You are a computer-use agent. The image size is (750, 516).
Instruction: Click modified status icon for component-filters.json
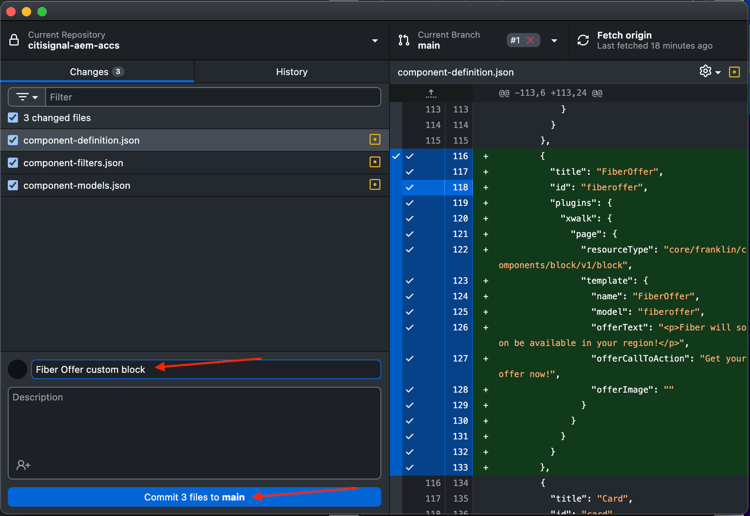point(375,162)
